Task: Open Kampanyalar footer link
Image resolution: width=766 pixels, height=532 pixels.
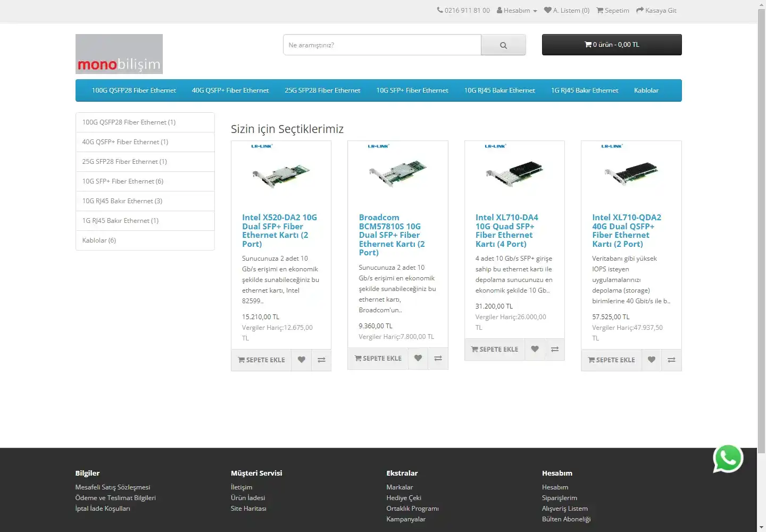Action: pyautogui.click(x=406, y=519)
